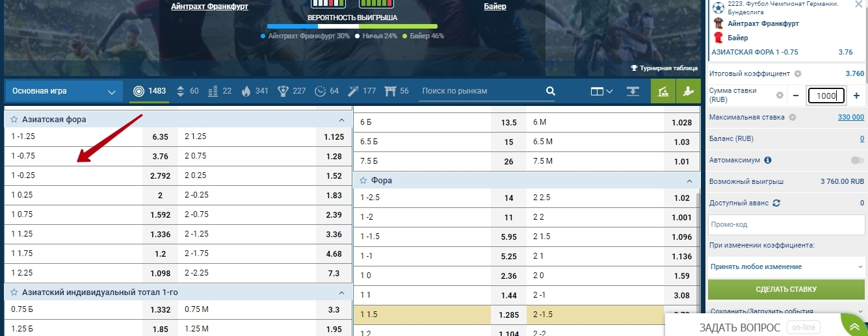This screenshot has width=868, height=336.
Task: Collapse the Фора section chevron
Action: 689,181
